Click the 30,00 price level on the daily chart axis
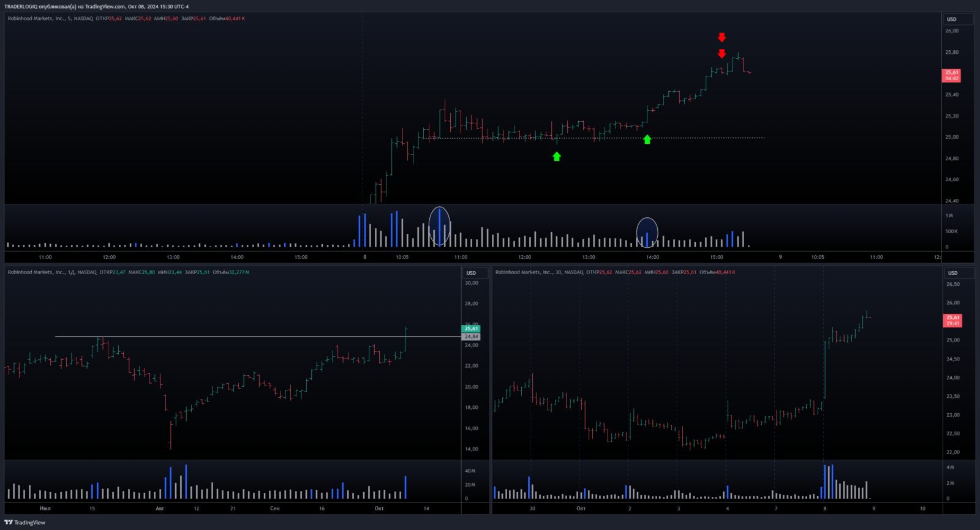The width and height of the screenshot is (980, 530). (472, 283)
